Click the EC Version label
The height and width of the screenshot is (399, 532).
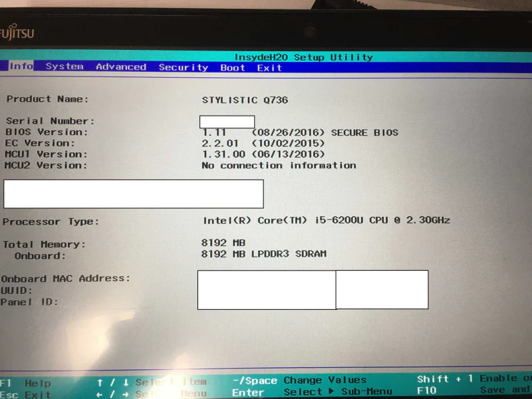(x=40, y=143)
